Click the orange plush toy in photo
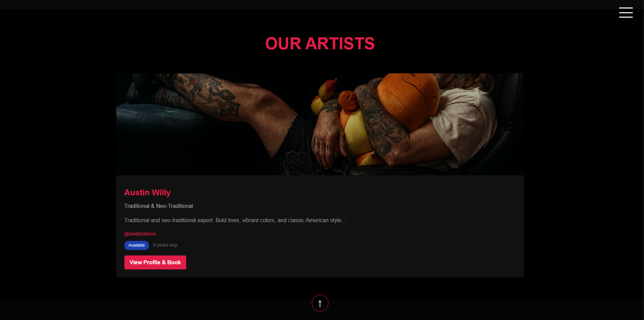The width and height of the screenshot is (644, 320). click(408, 99)
